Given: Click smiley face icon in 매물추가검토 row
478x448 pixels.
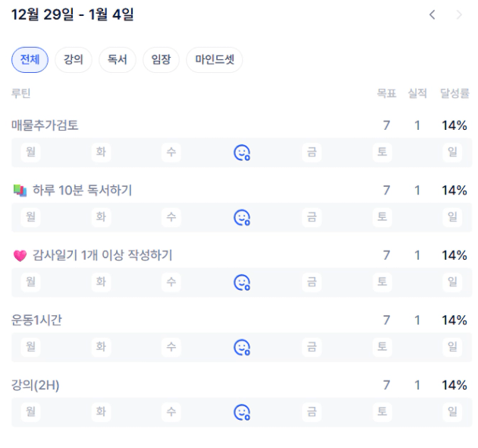Looking at the screenshot, I should 242,153.
